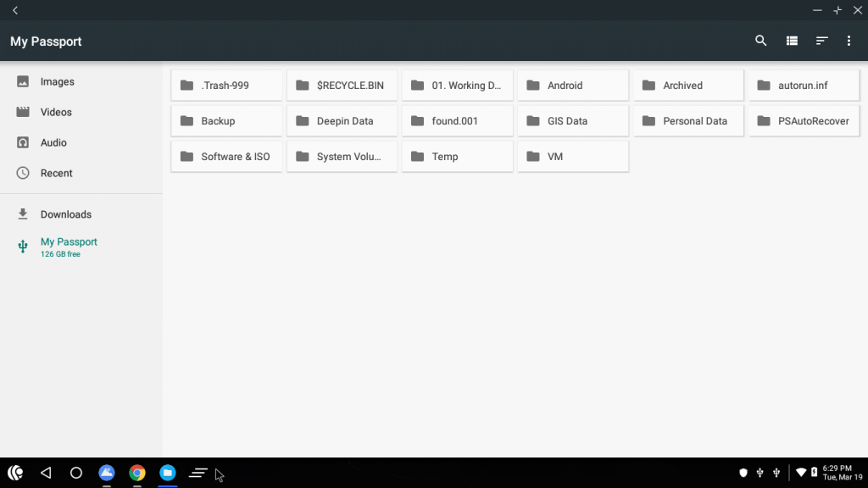
Task: Open the Downloads sidebar icon
Action: (x=23, y=213)
